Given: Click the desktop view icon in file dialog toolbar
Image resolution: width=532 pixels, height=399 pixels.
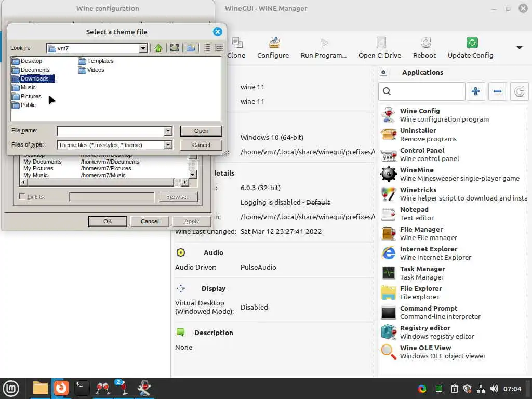Looking at the screenshot, I should (x=175, y=48).
